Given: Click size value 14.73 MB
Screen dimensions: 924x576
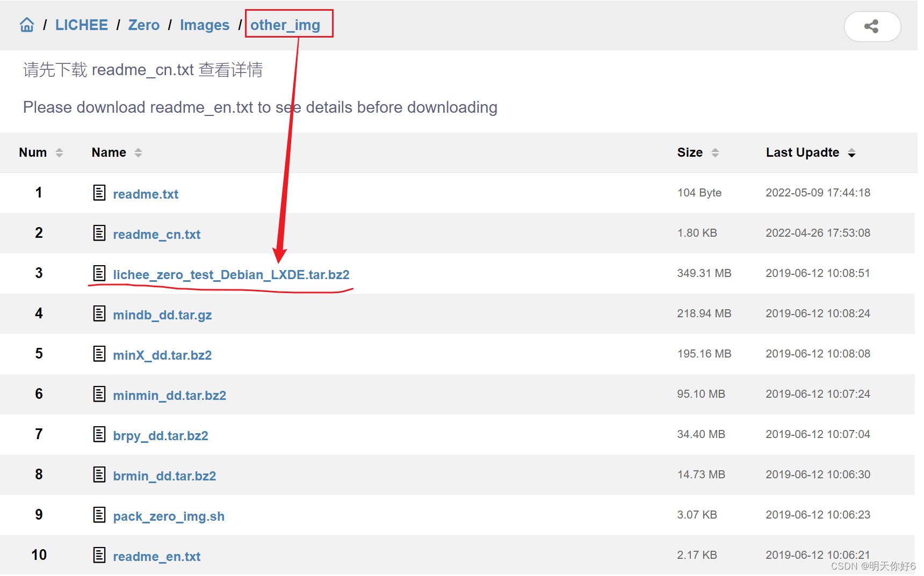Looking at the screenshot, I should (701, 475).
